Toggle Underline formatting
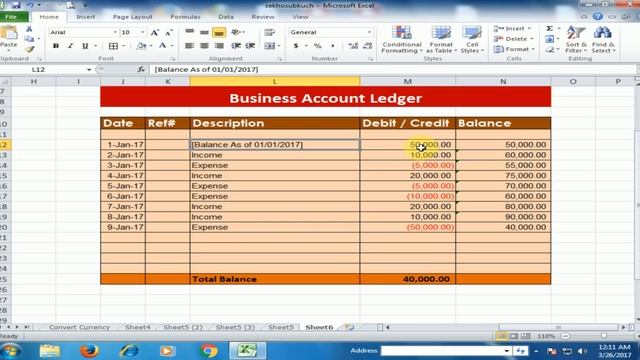 coord(85,46)
